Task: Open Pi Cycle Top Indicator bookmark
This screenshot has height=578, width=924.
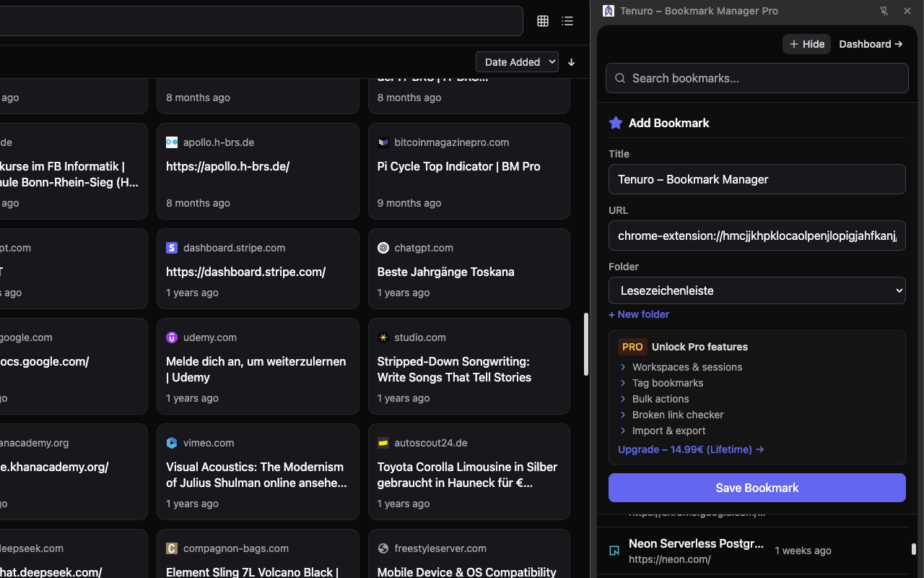Action: click(469, 171)
